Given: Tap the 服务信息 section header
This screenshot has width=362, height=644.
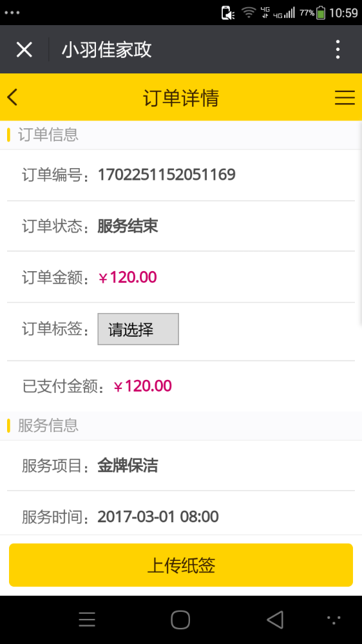Looking at the screenshot, I should point(48,426).
